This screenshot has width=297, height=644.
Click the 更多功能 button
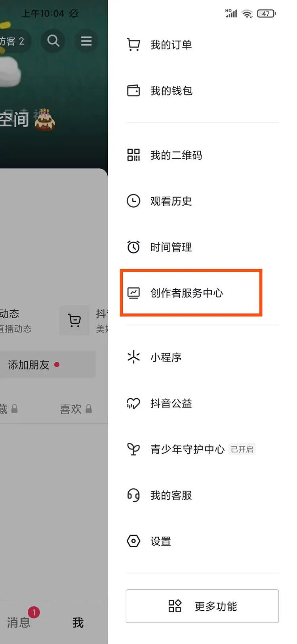[202, 606]
